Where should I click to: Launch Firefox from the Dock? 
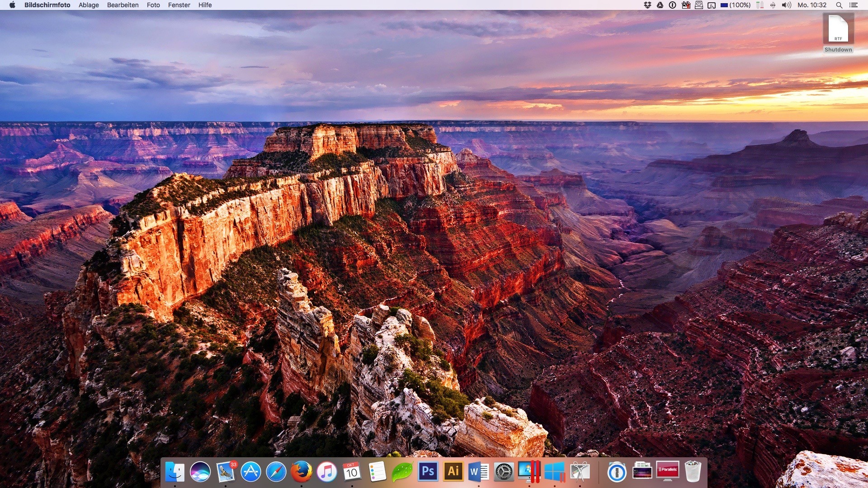tap(301, 472)
